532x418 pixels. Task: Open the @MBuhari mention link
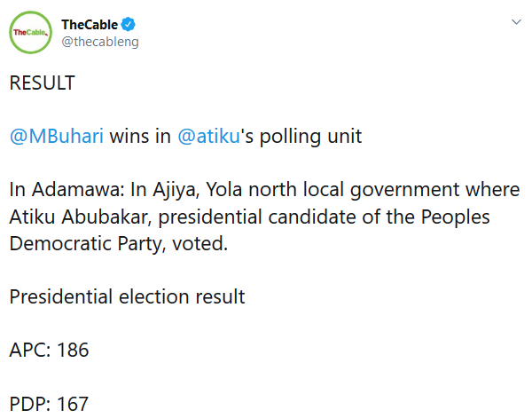pos(57,137)
